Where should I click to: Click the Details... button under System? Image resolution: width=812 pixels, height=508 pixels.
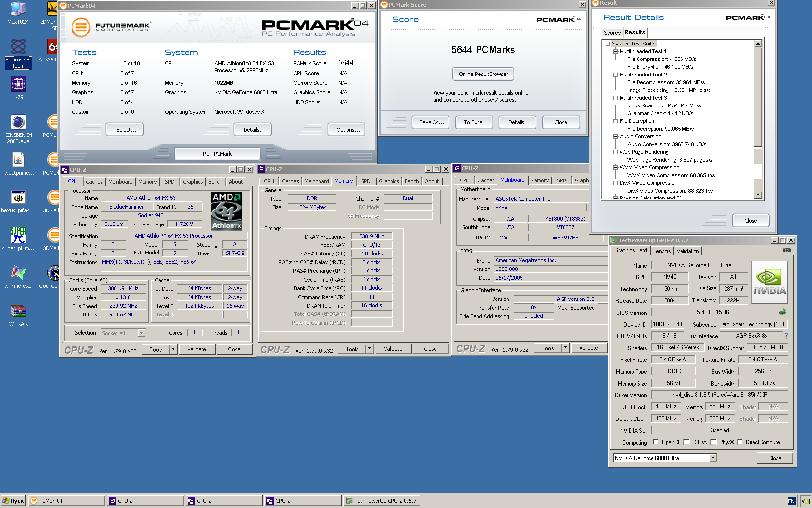(x=253, y=130)
